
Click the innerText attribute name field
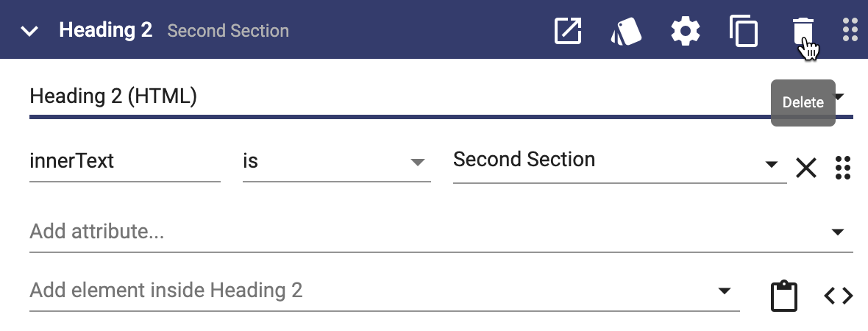(x=124, y=162)
